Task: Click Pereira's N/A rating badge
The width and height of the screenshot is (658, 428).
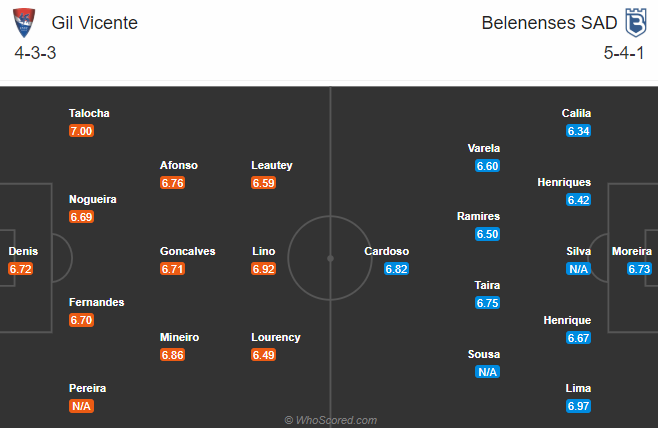Action: (81, 406)
